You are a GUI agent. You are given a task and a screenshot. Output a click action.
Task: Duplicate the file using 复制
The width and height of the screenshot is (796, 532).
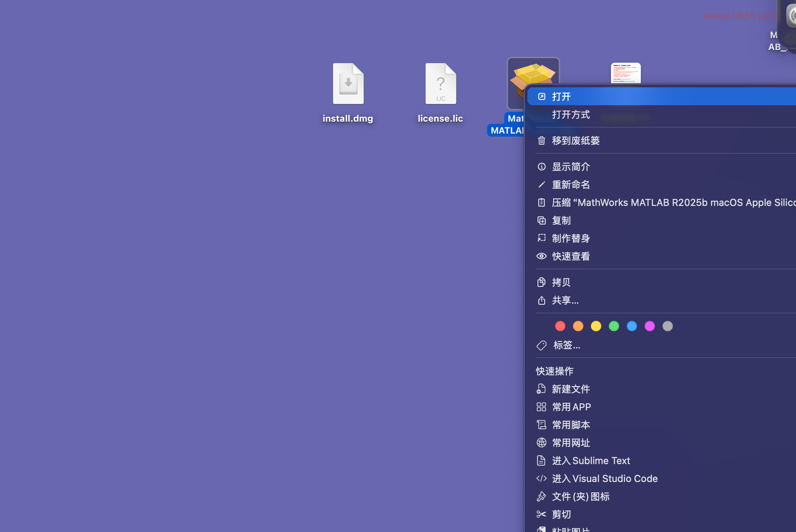point(662,220)
